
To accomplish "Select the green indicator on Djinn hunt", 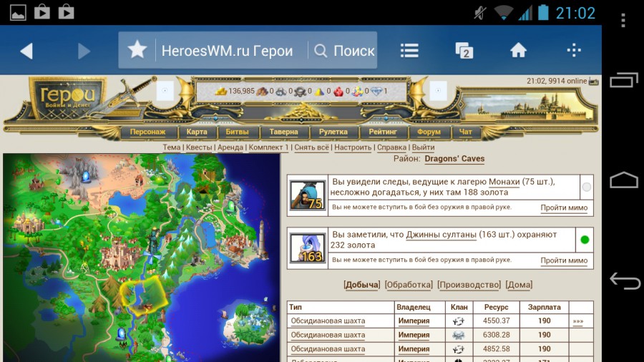I will (x=585, y=240).
